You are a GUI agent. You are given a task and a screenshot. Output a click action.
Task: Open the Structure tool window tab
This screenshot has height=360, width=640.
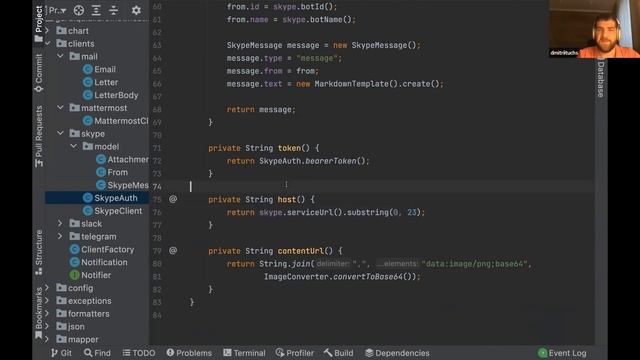pyautogui.click(x=39, y=252)
